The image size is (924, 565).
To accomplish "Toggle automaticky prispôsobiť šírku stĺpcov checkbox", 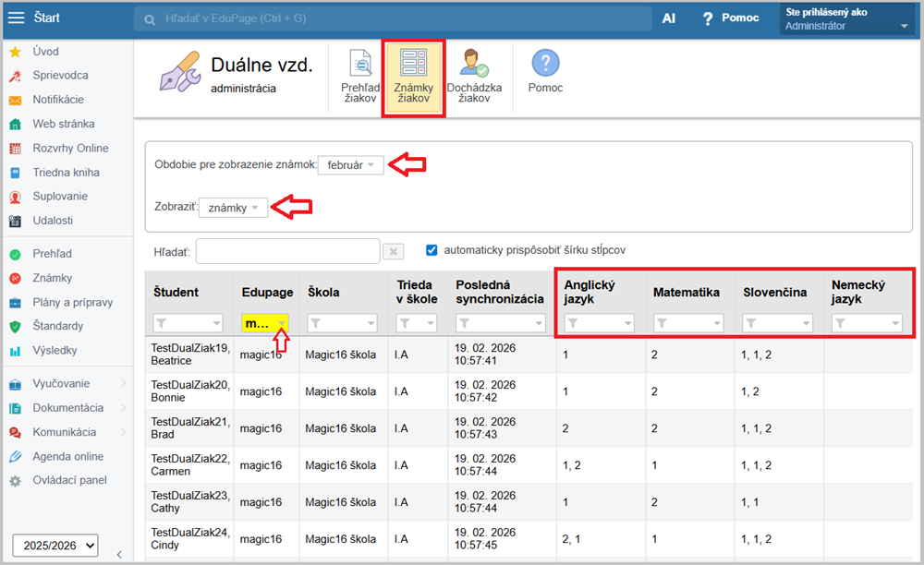I will click(432, 249).
